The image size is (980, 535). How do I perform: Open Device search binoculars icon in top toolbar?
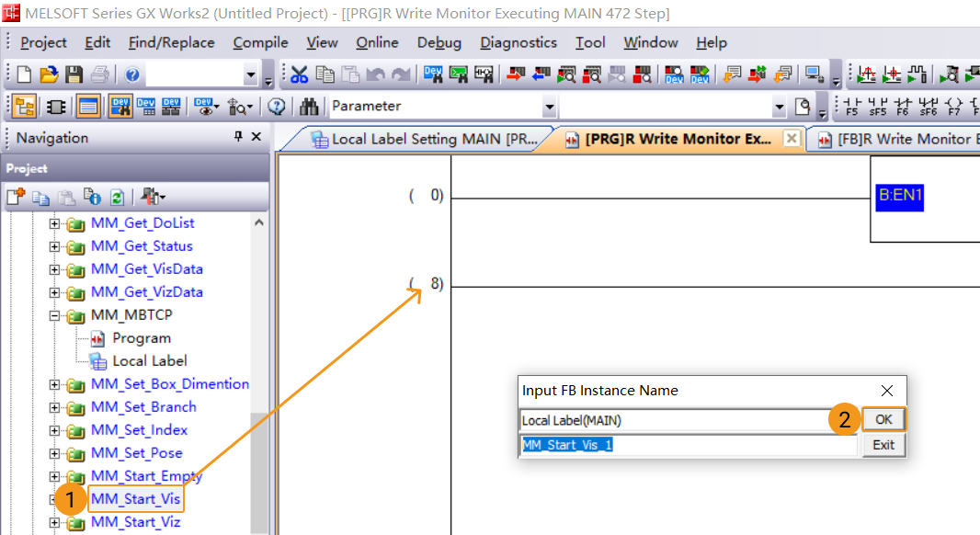coord(432,74)
